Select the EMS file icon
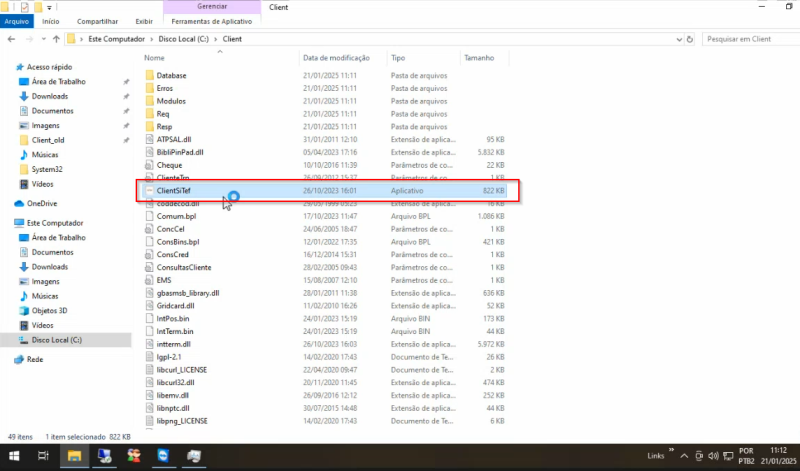800x471 pixels. click(149, 280)
